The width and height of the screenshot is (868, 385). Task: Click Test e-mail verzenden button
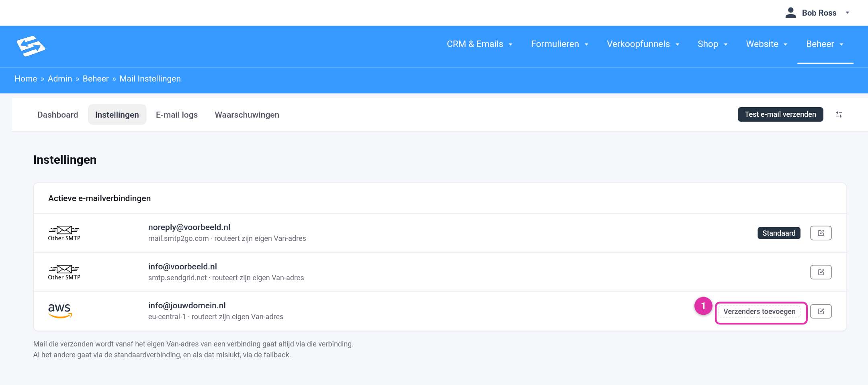pyautogui.click(x=780, y=114)
